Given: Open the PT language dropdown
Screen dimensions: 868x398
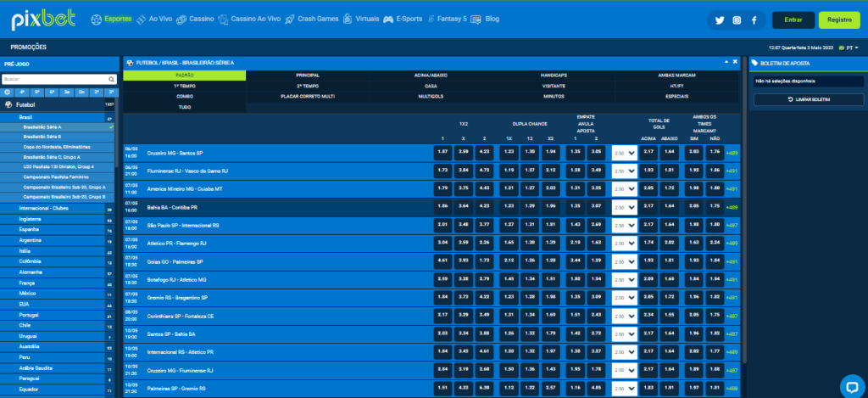Looking at the screenshot, I should pyautogui.click(x=849, y=48).
